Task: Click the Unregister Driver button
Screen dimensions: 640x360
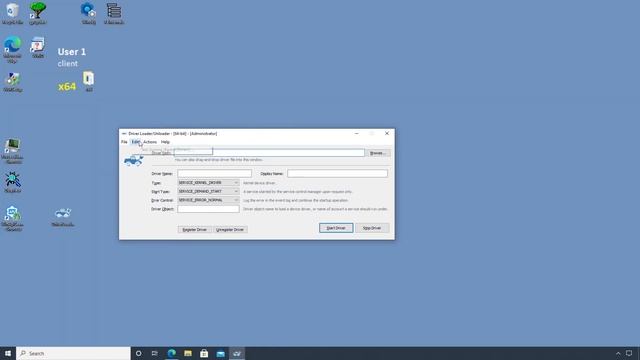Action: [x=230, y=229]
